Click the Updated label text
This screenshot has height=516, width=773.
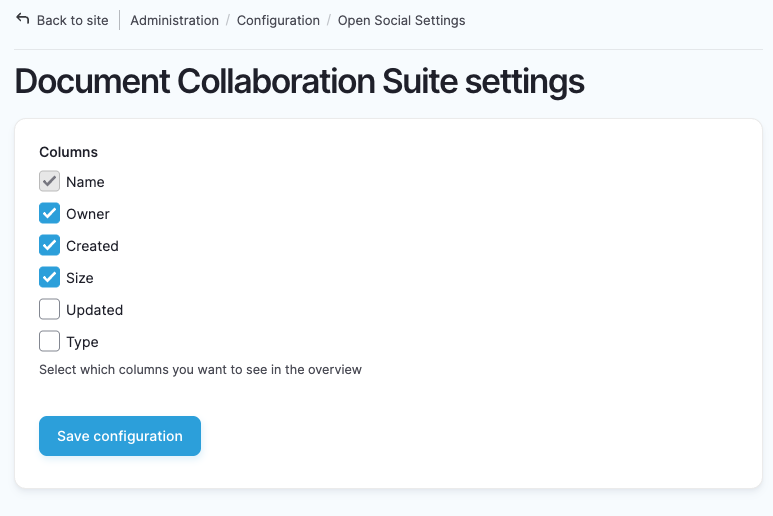click(x=95, y=310)
